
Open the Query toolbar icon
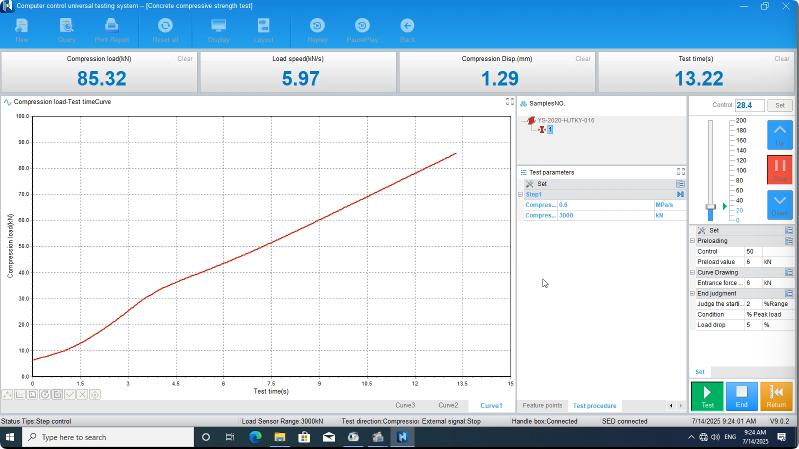pos(67,30)
